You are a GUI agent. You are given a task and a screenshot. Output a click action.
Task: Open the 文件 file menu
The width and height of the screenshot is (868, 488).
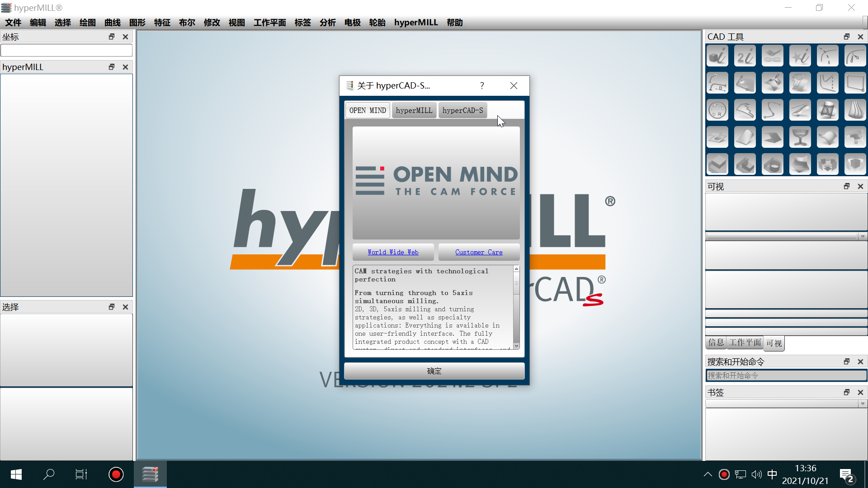[13, 22]
